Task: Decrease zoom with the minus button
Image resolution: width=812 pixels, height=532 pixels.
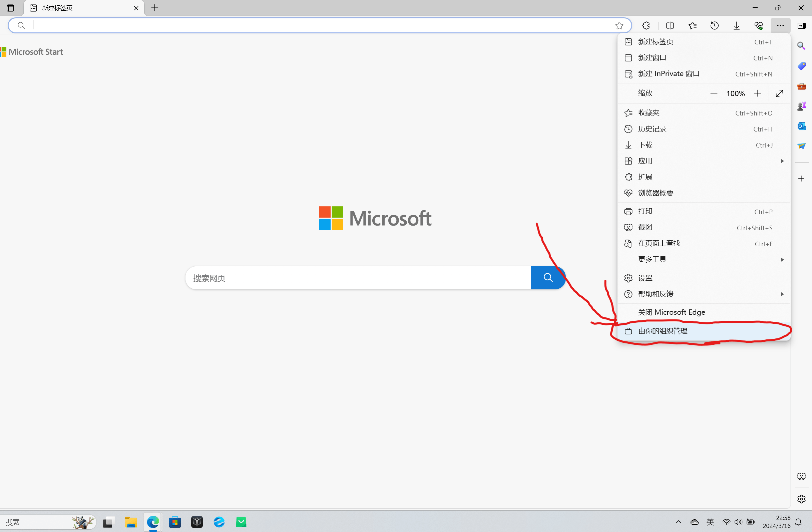Action: [x=713, y=93]
